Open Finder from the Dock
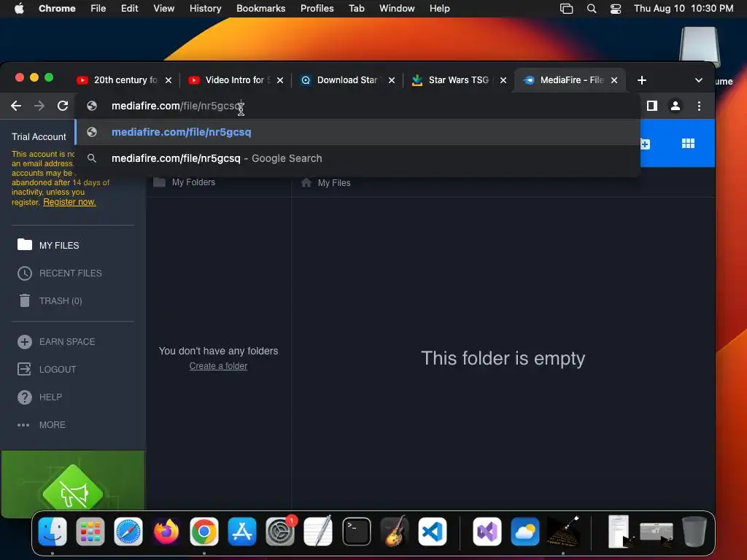 (x=53, y=531)
